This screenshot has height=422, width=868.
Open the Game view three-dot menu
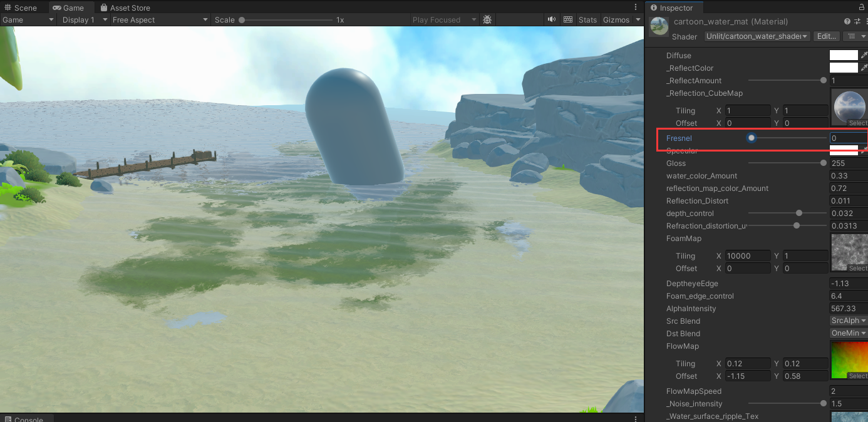tap(636, 8)
